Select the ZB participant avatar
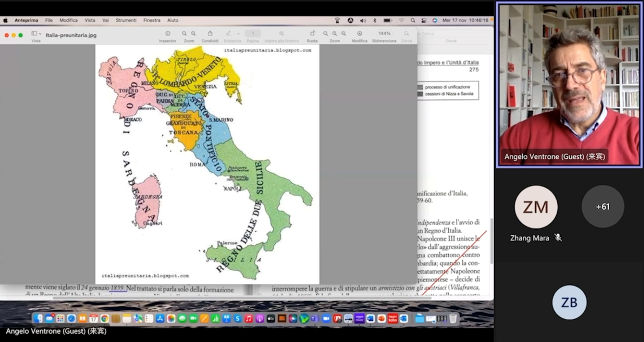Screen dimensions: 644x342 pyautogui.click(x=569, y=302)
